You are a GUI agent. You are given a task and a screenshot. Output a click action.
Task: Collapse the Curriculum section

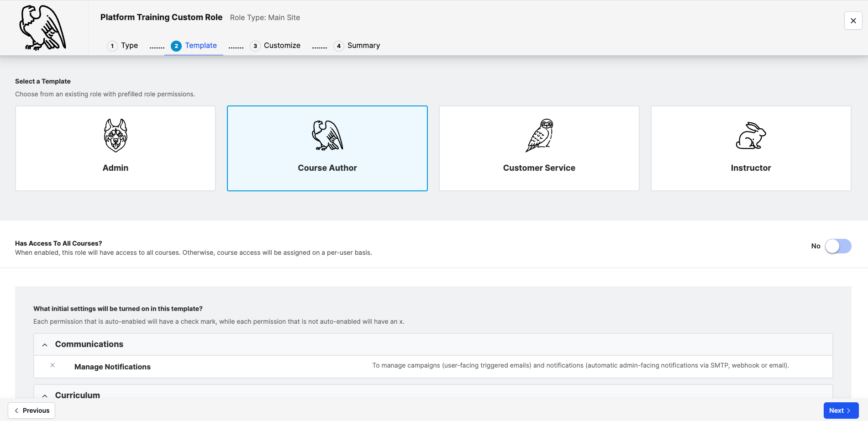[x=45, y=396]
